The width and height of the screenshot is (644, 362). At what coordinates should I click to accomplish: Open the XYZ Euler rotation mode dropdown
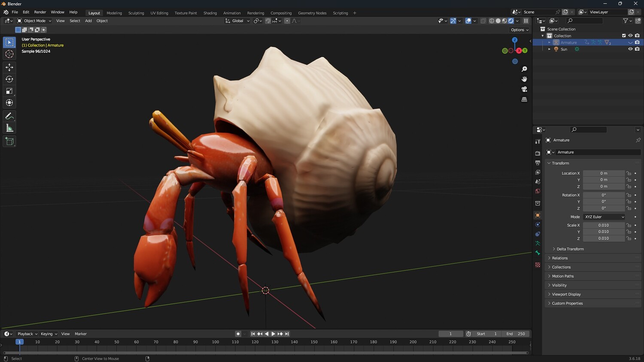tap(604, 217)
